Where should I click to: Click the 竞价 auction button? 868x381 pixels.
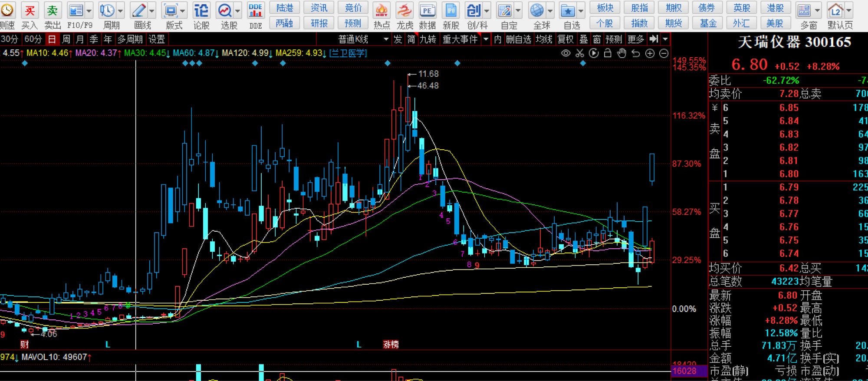353,8
